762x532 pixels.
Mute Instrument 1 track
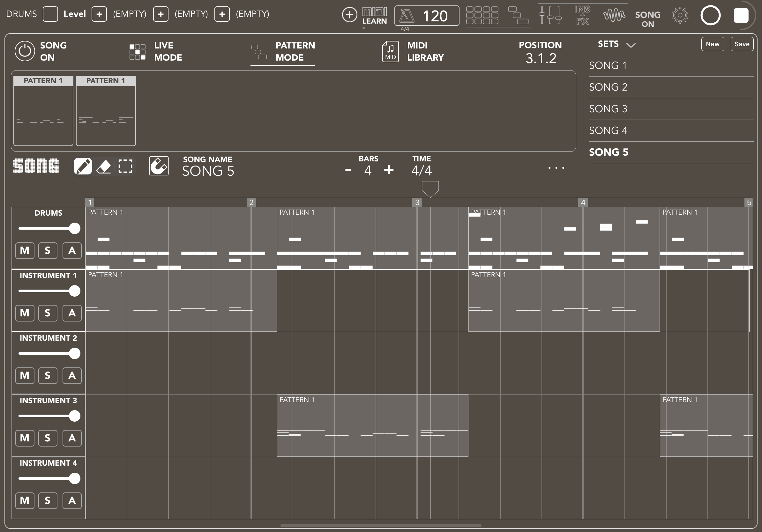click(25, 313)
